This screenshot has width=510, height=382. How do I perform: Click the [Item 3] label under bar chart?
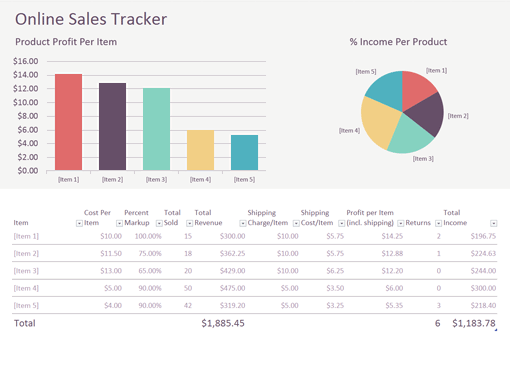tap(156, 180)
